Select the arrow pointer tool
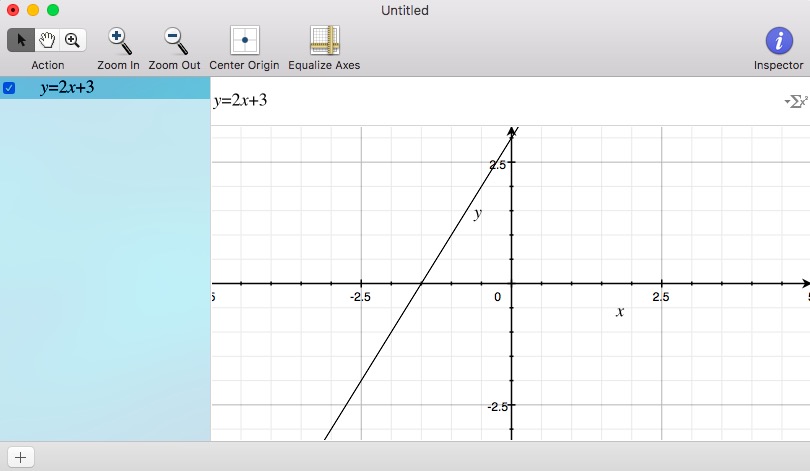The height and width of the screenshot is (471, 810). click(x=21, y=40)
